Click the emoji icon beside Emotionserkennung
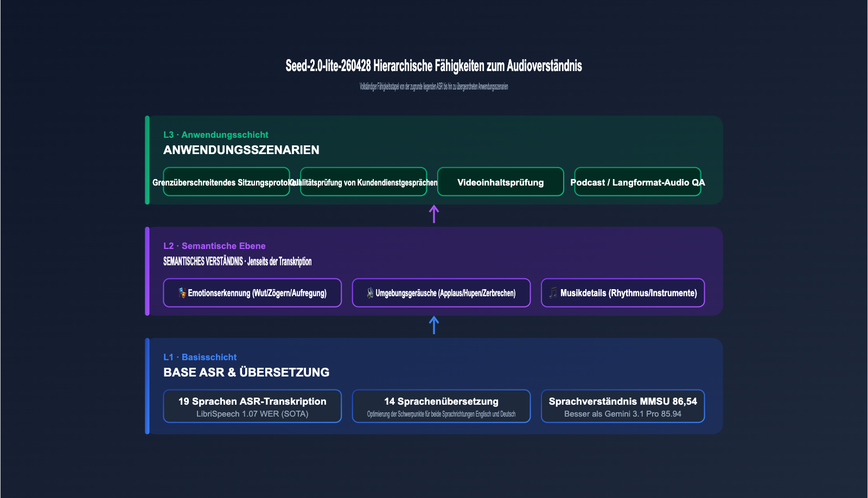The width and height of the screenshot is (868, 498). (182, 293)
